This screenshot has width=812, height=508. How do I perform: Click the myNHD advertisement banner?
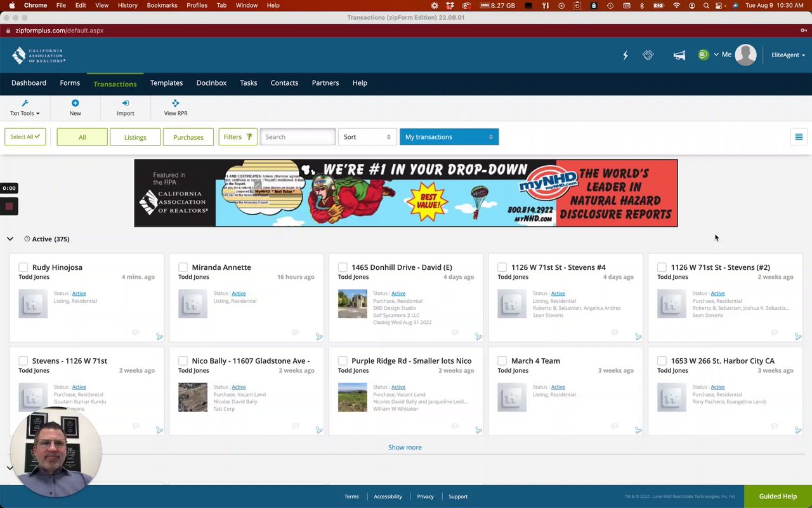[x=406, y=193]
